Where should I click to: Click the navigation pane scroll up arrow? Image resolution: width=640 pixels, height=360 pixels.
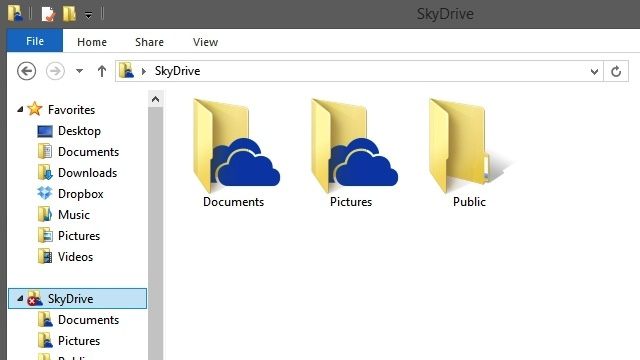coord(156,99)
